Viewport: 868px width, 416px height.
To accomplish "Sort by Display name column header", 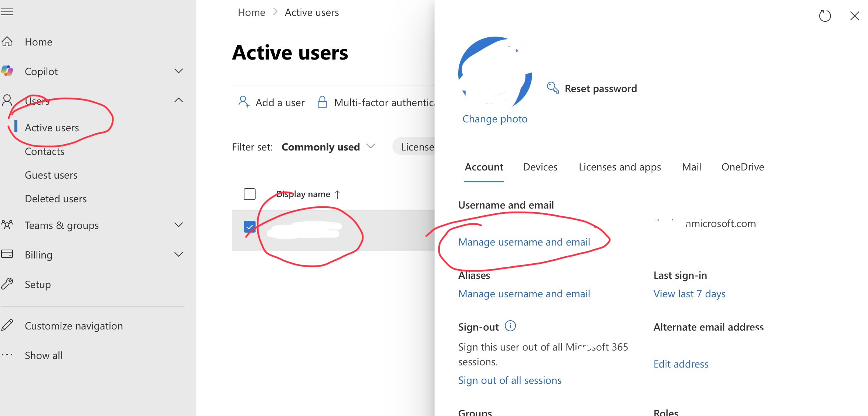I will 303,194.
